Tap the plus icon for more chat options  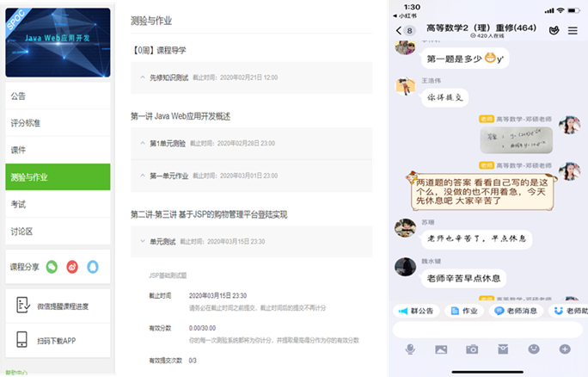[565, 349]
